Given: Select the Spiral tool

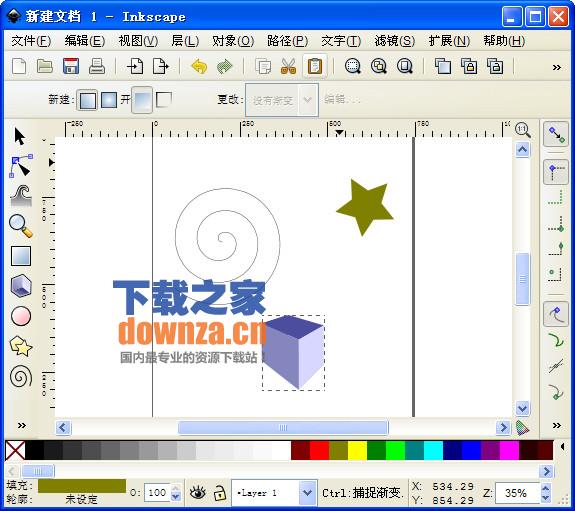Looking at the screenshot, I should (21, 376).
